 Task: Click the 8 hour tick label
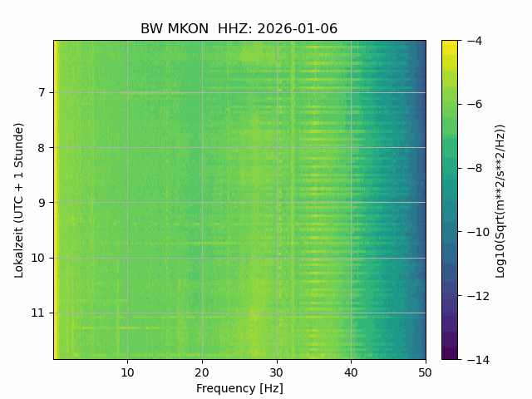coord(42,148)
